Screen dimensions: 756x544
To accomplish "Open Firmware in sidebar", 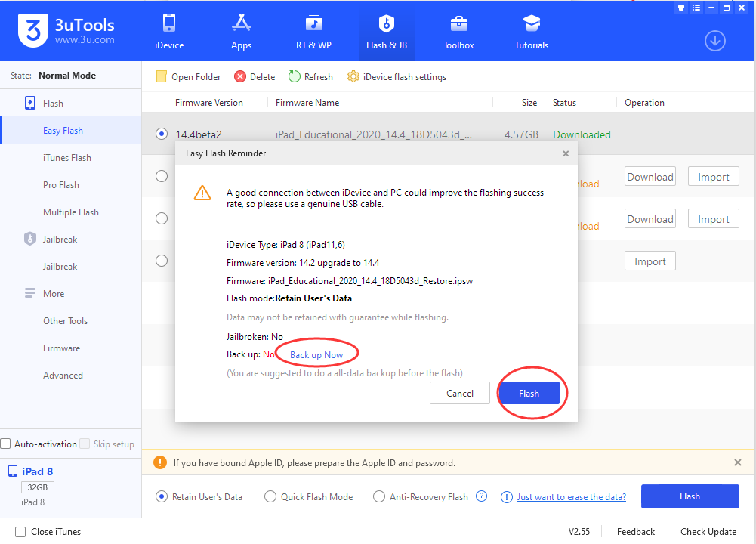I will 61,348.
